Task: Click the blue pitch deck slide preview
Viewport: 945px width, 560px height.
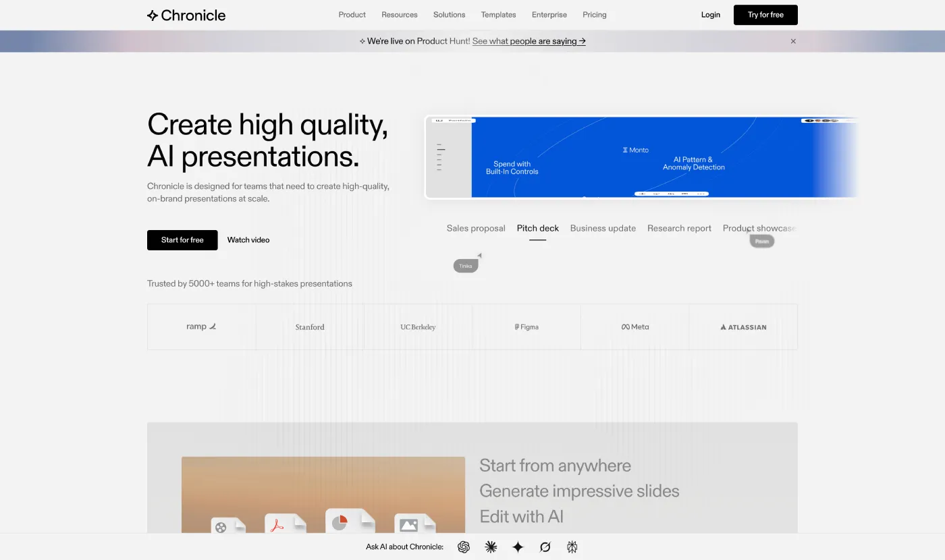Action: point(641,157)
